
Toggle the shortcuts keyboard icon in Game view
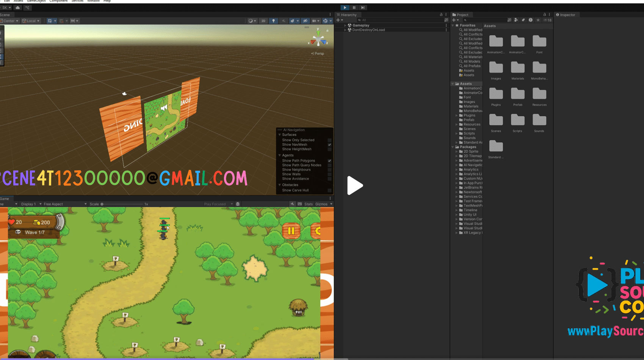pyautogui.click(x=300, y=204)
